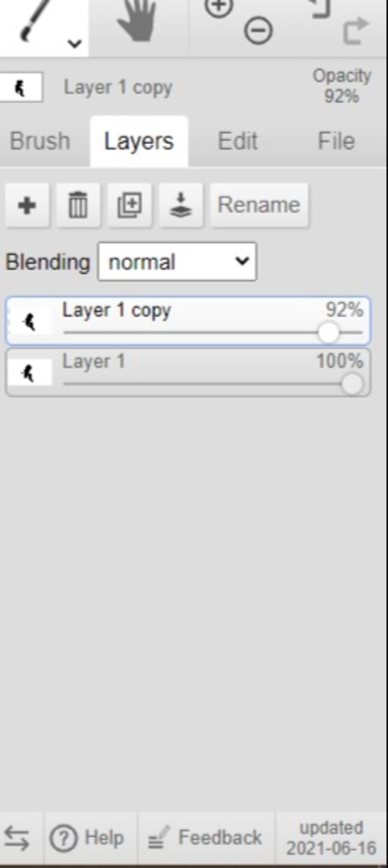This screenshot has height=868, width=388.
Task: Expand the brush tool chevron dropdown
Action: 75,43
